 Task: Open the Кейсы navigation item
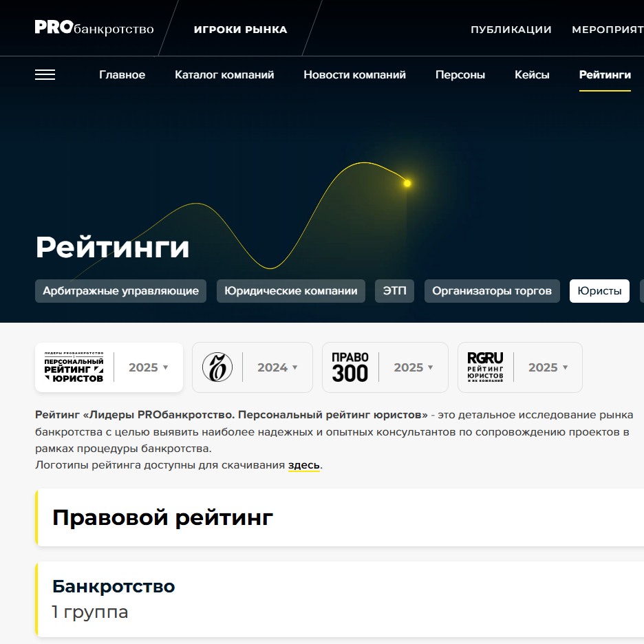tap(532, 75)
